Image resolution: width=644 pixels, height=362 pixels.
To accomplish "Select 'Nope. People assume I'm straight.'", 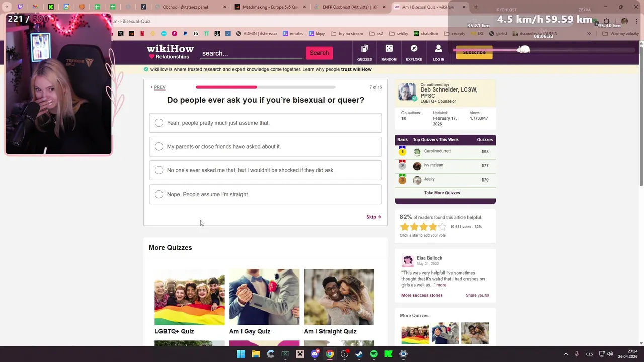I will (x=265, y=194).
